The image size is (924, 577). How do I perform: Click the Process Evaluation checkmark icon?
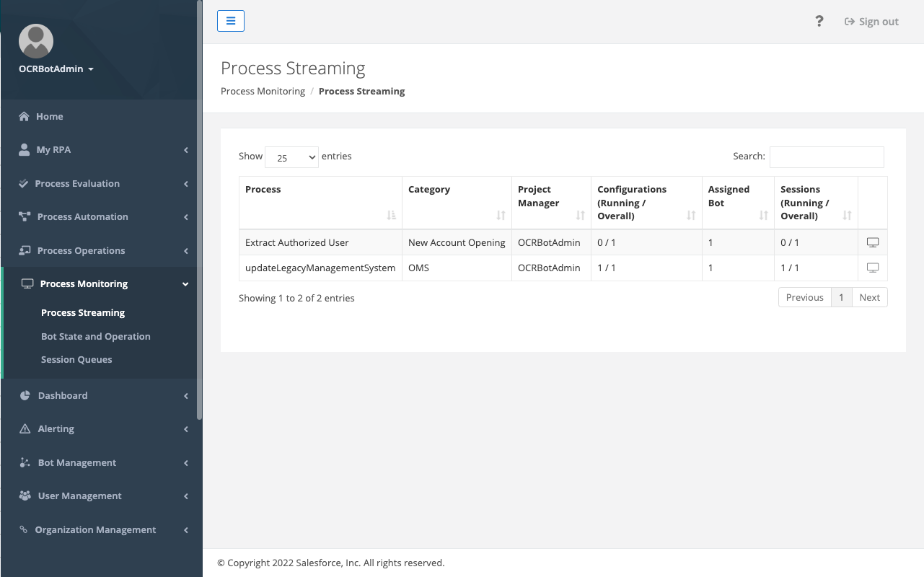click(x=24, y=183)
